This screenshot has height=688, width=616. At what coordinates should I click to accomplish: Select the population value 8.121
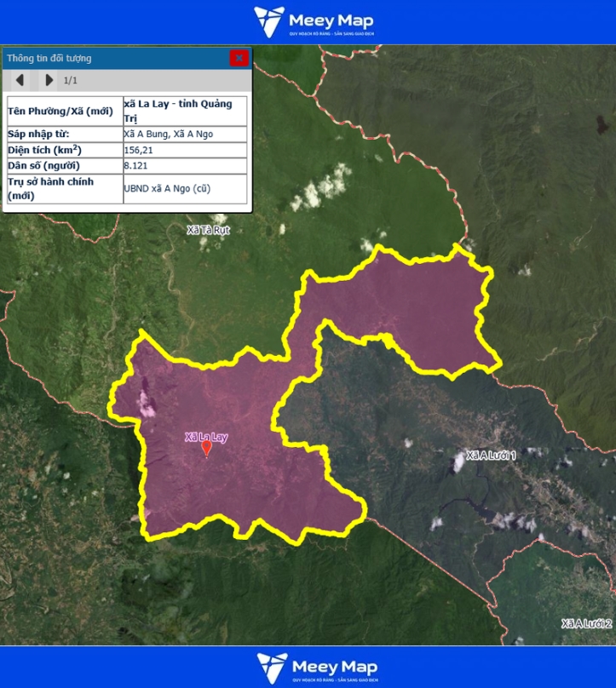pyautogui.click(x=135, y=165)
